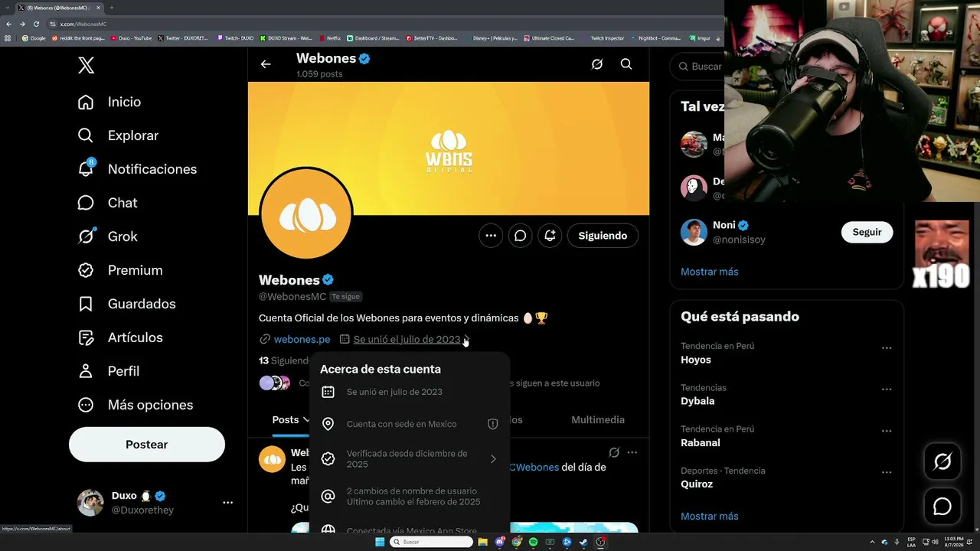Open Premium in the sidebar
The height and width of the screenshot is (551, 980).
tap(120, 270)
